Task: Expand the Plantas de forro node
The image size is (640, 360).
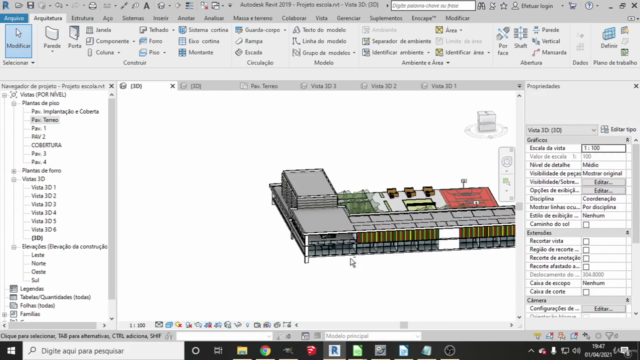Action: click(x=14, y=171)
